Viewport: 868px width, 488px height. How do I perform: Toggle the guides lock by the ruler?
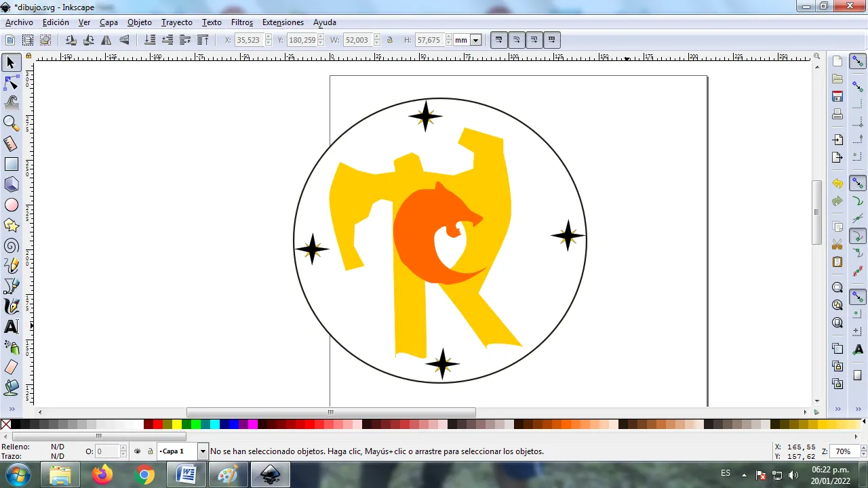click(28, 56)
